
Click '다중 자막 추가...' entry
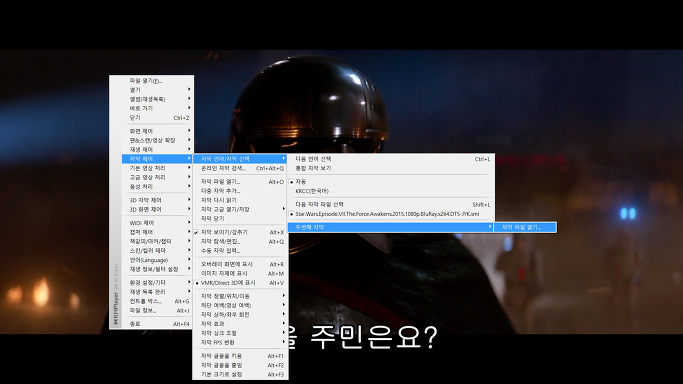coord(240,191)
